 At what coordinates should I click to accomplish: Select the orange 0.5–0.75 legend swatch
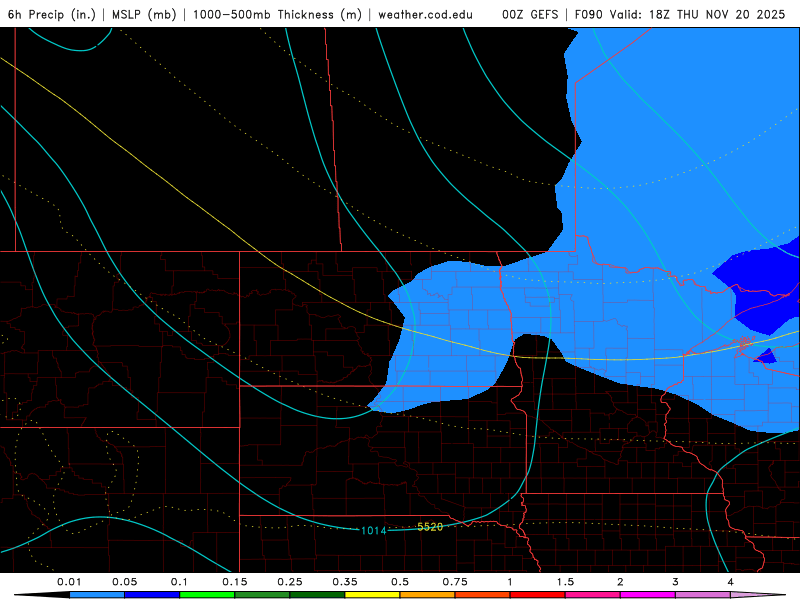(428, 595)
